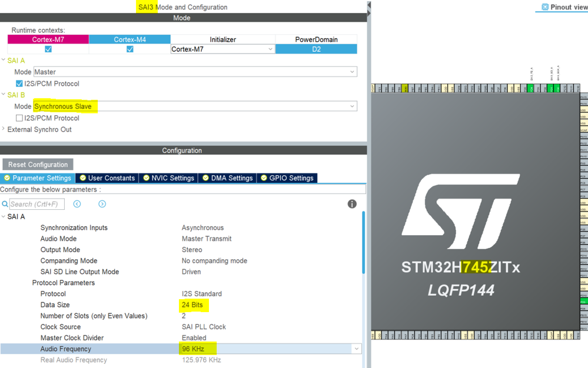
Task: Open the GPIO Settings tab
Action: click(287, 178)
